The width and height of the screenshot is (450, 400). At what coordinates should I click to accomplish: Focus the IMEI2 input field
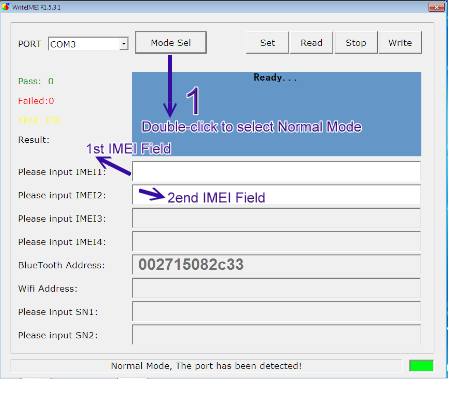(x=276, y=195)
